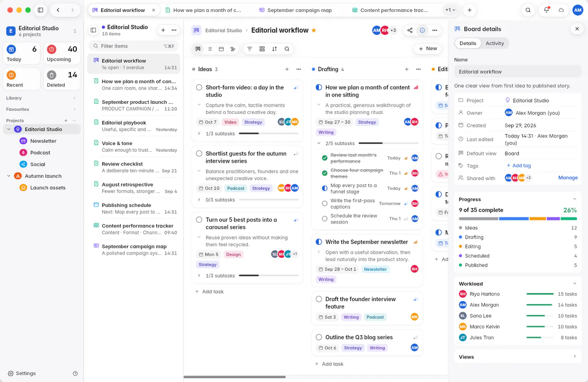Open the 'September campaign map' tab
This screenshot has width=588, height=382.
295,10
